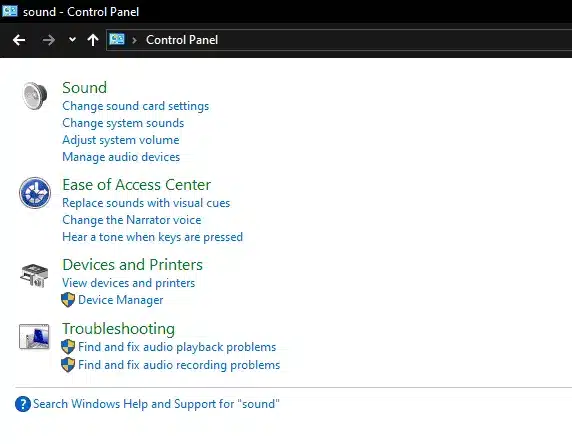This screenshot has height=444, width=572.
Task: Click the shield icon beside Device Manager
Action: tap(68, 300)
